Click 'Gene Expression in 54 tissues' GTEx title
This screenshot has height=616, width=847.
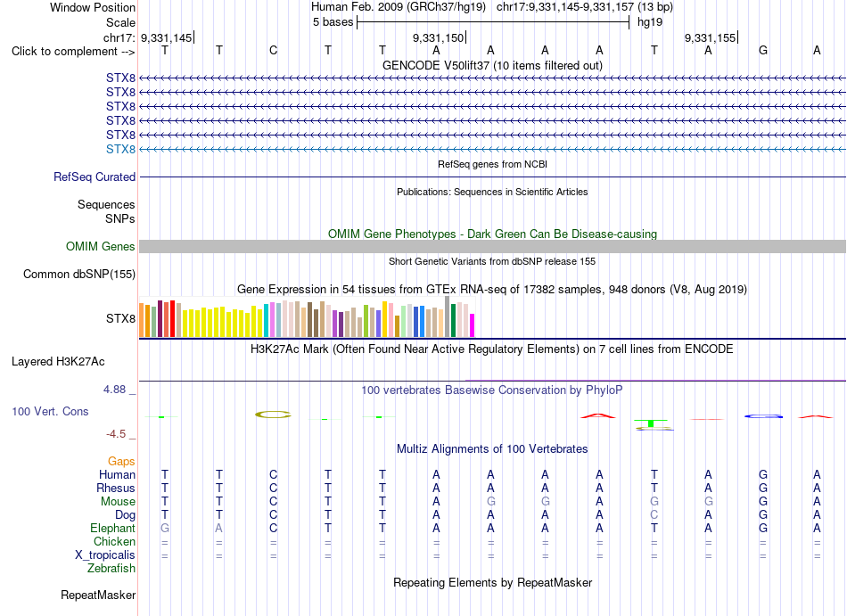pyautogui.click(x=492, y=290)
